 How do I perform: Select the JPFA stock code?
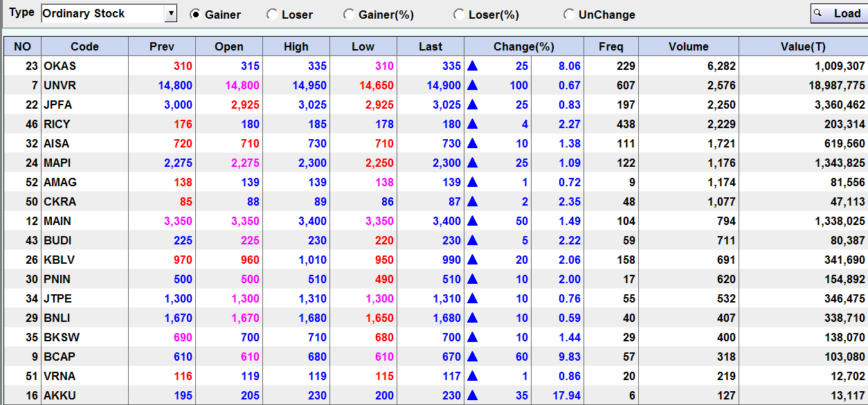coord(58,105)
